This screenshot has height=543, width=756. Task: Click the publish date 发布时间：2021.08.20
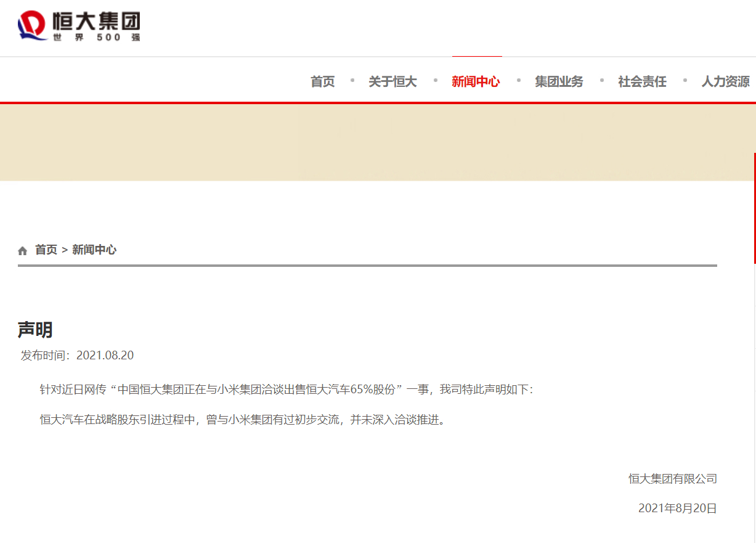tap(77, 356)
